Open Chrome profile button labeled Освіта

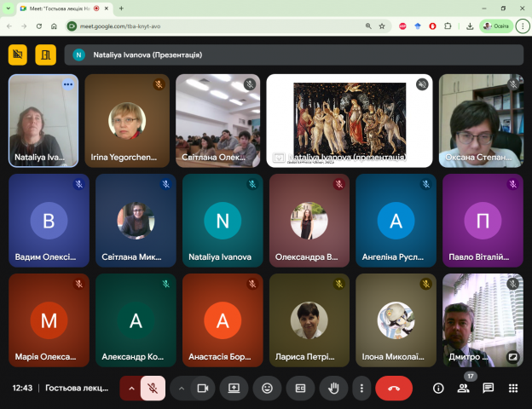tap(496, 26)
